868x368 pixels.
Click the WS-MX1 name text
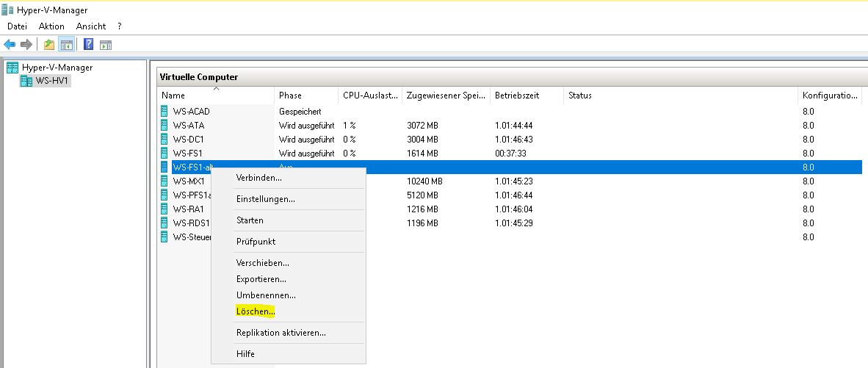tap(189, 181)
